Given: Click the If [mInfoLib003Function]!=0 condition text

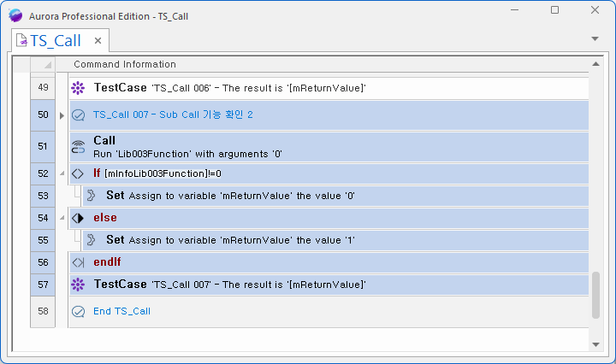Looking at the screenshot, I should click(157, 173).
